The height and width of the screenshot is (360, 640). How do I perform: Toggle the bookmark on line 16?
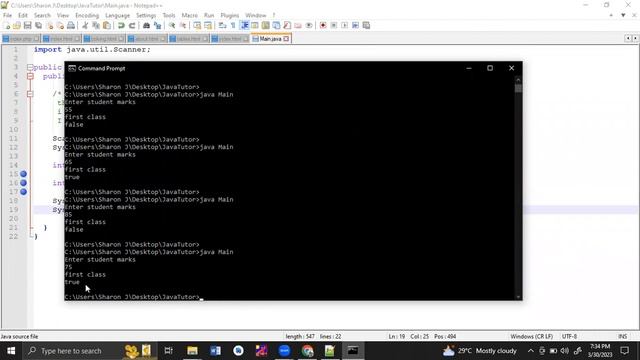(24, 183)
